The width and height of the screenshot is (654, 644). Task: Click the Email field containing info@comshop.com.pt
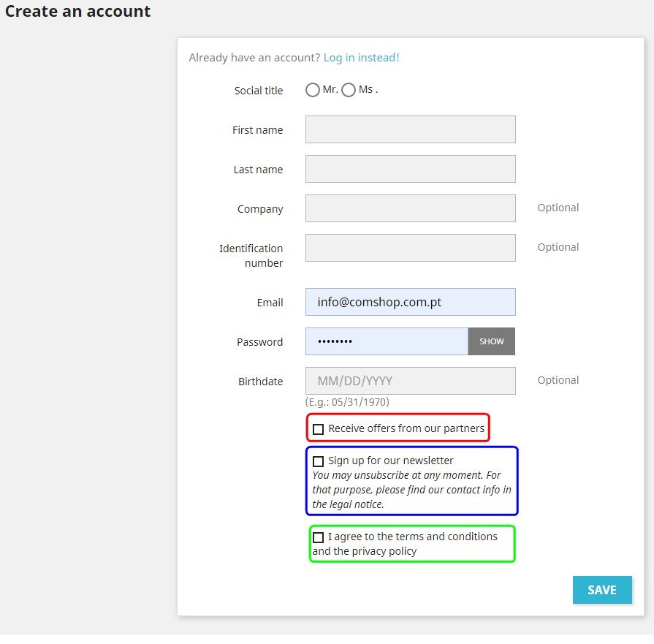[410, 302]
